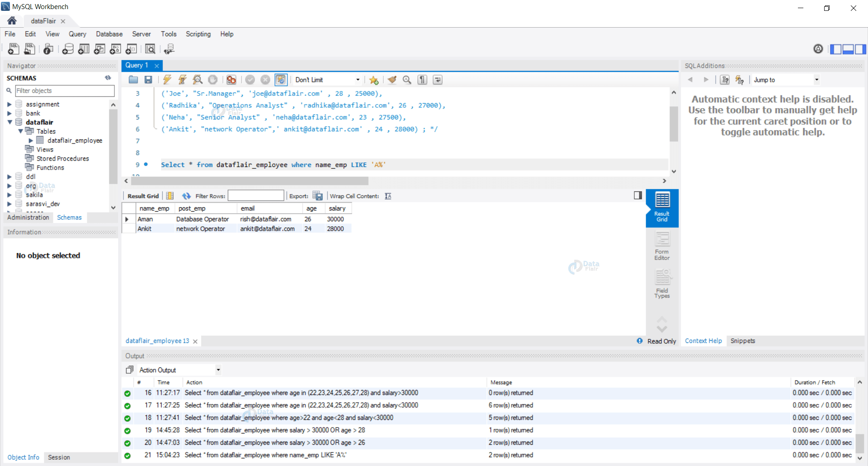Toggle automatic context help
Screen dimensions: 868x466
740,80
